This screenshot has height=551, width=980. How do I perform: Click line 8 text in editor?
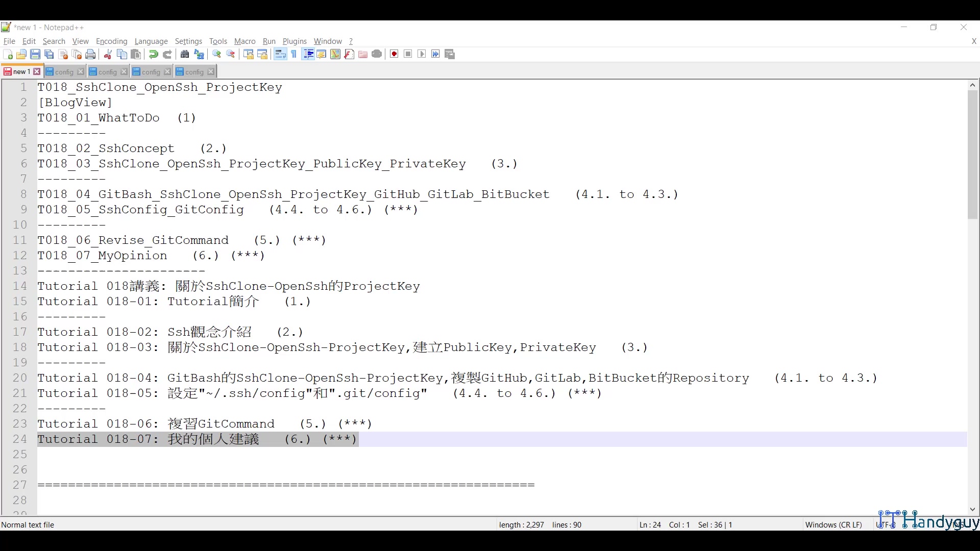[357, 194]
